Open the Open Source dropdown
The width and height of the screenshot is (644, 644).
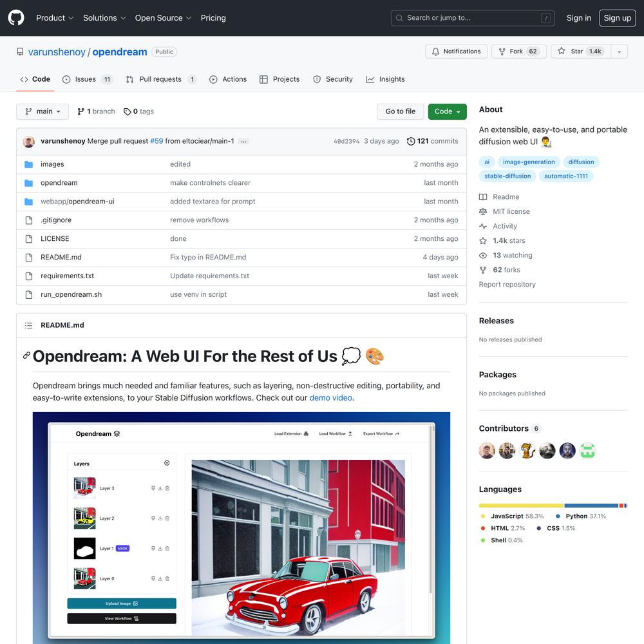click(x=163, y=17)
